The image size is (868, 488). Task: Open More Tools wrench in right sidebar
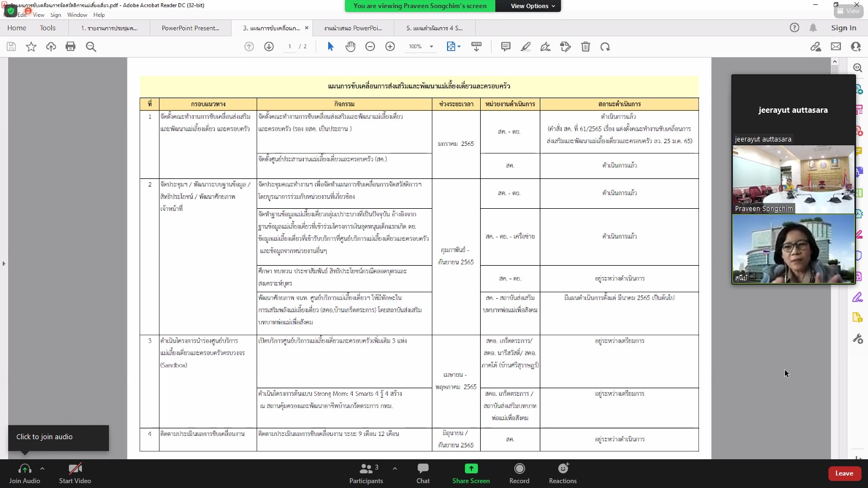point(858,339)
